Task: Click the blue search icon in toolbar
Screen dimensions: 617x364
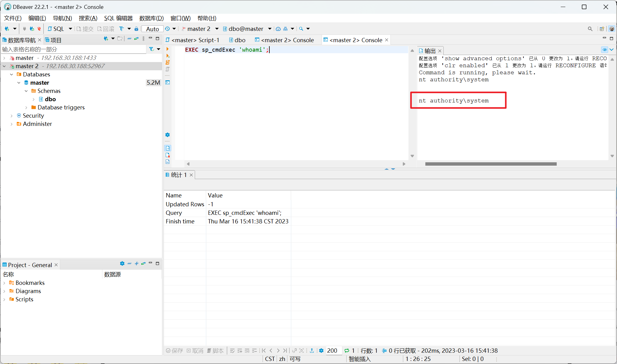Action: click(x=301, y=29)
